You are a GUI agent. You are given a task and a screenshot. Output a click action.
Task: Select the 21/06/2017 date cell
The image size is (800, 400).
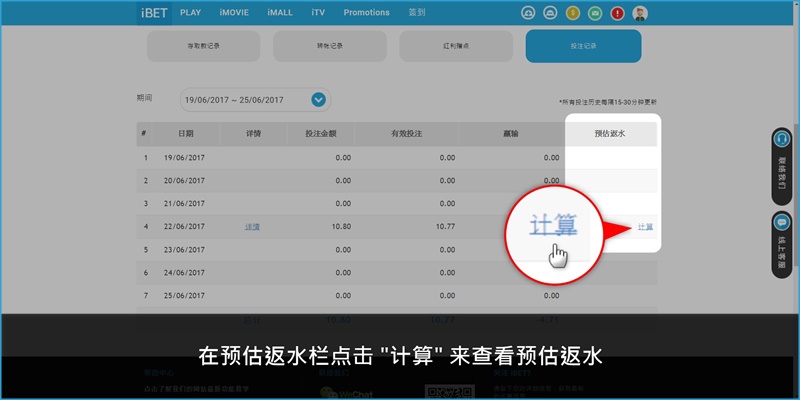pyautogui.click(x=184, y=204)
